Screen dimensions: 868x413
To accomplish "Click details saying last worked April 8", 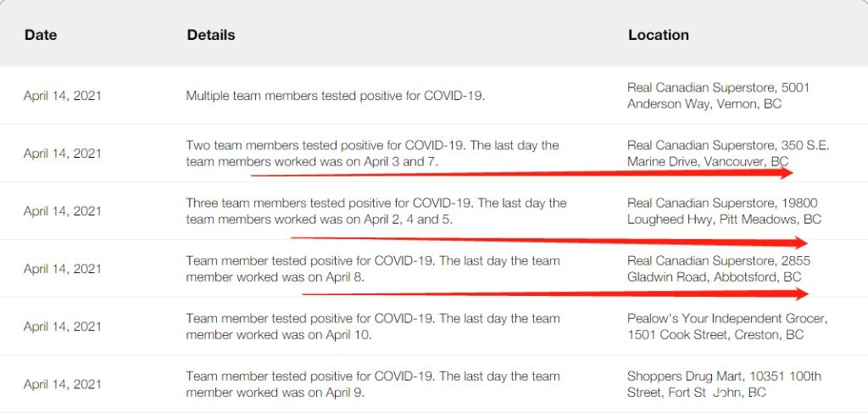I will (373, 269).
